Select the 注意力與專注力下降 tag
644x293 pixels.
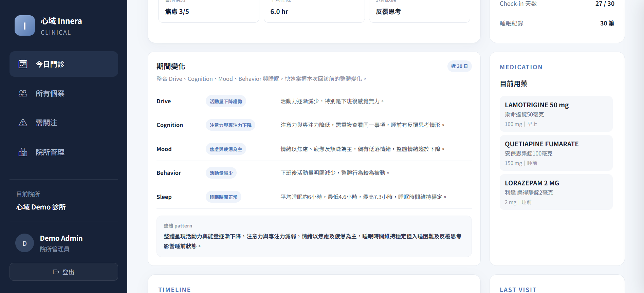click(x=231, y=125)
